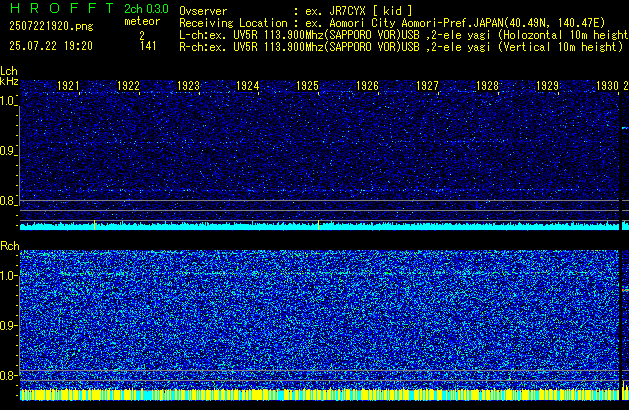The height and width of the screenshot is (410, 629).
Task: Select the 1924 time marker
Action: point(248,86)
